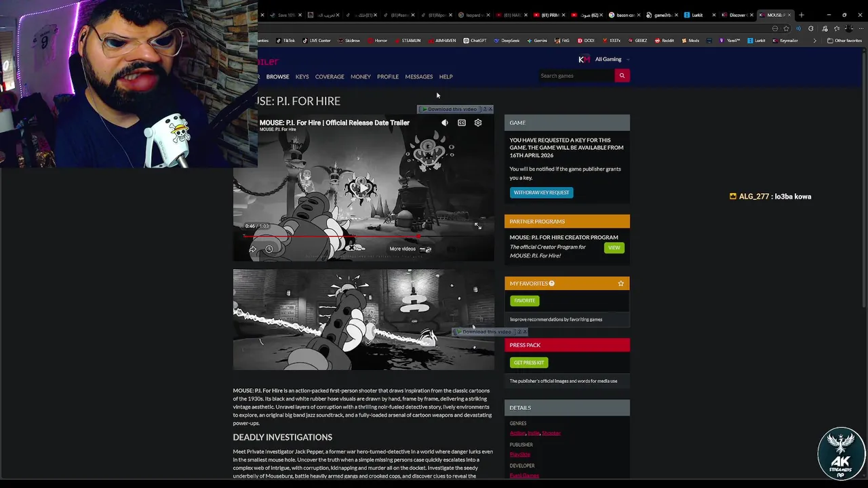Screen dimensions: 868x488
Task: Click the address bar favorite star icon
Action: click(787, 28)
